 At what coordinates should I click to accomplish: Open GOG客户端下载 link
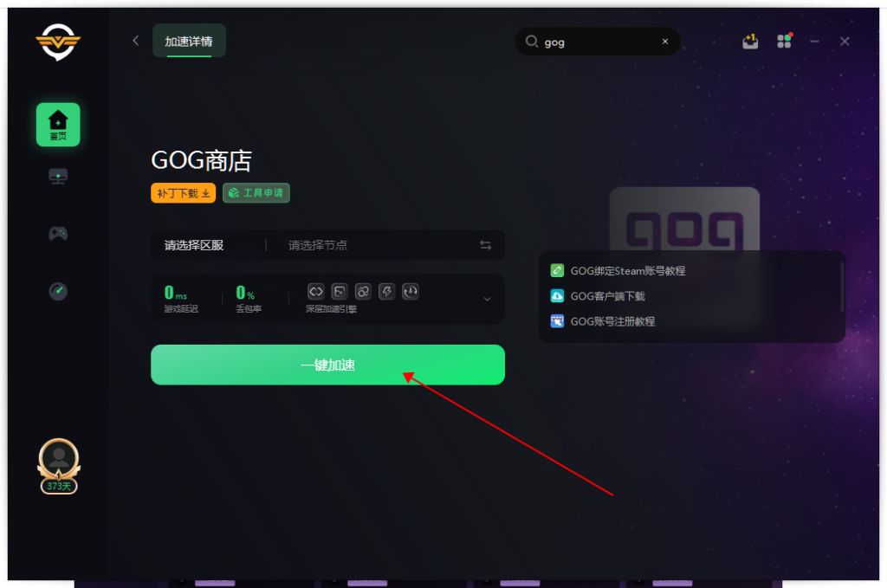(x=607, y=296)
